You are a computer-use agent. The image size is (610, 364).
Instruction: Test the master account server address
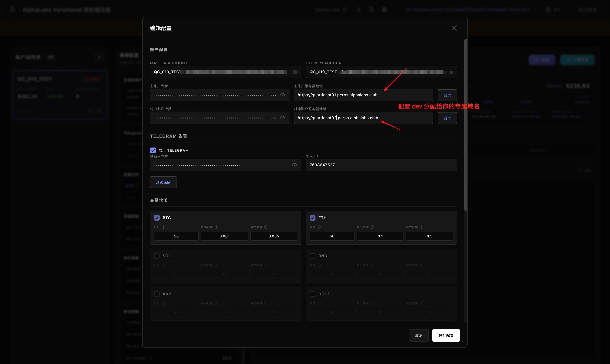[x=447, y=95]
